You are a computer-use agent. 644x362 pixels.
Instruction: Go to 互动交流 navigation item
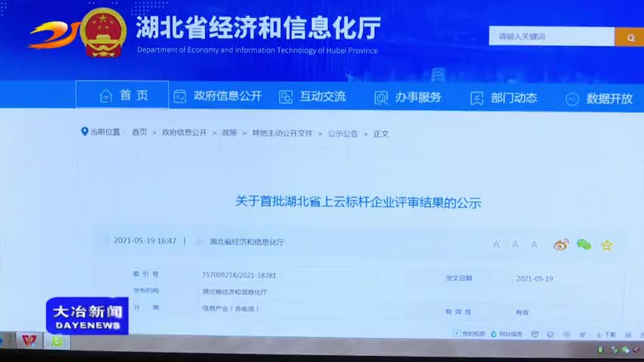pos(313,97)
